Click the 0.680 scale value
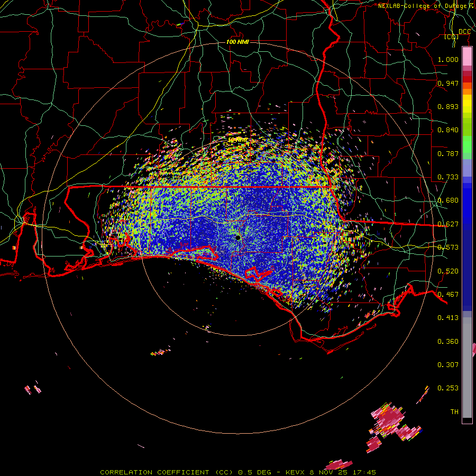 pos(448,200)
